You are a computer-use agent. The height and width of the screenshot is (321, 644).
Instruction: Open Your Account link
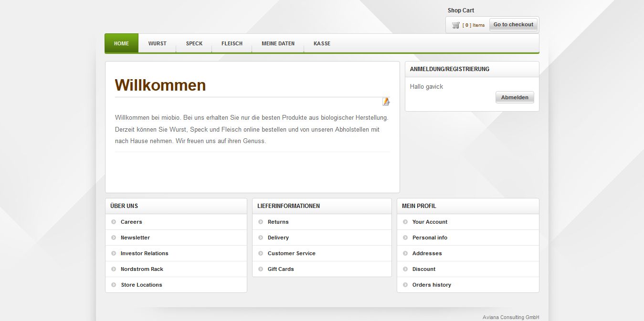point(430,222)
